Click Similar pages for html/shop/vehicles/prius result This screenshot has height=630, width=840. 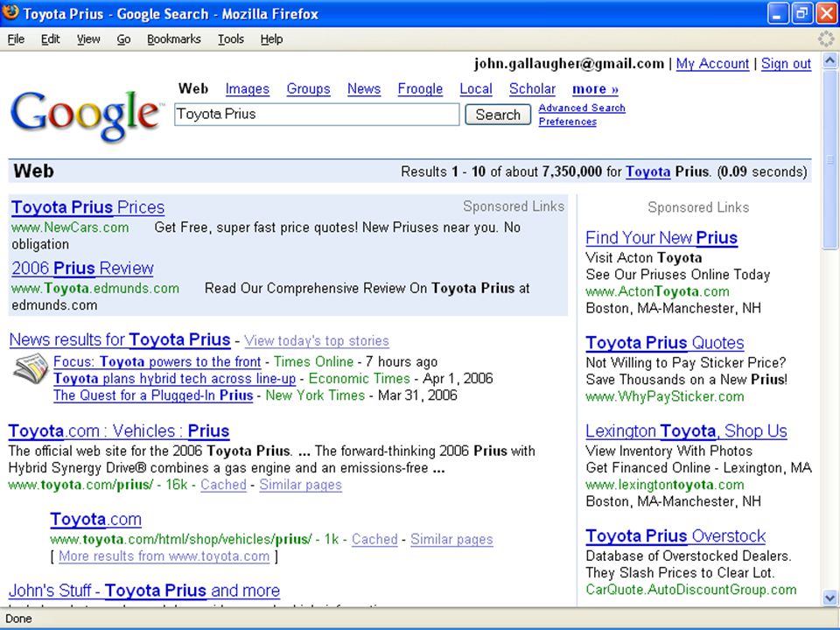point(451,539)
